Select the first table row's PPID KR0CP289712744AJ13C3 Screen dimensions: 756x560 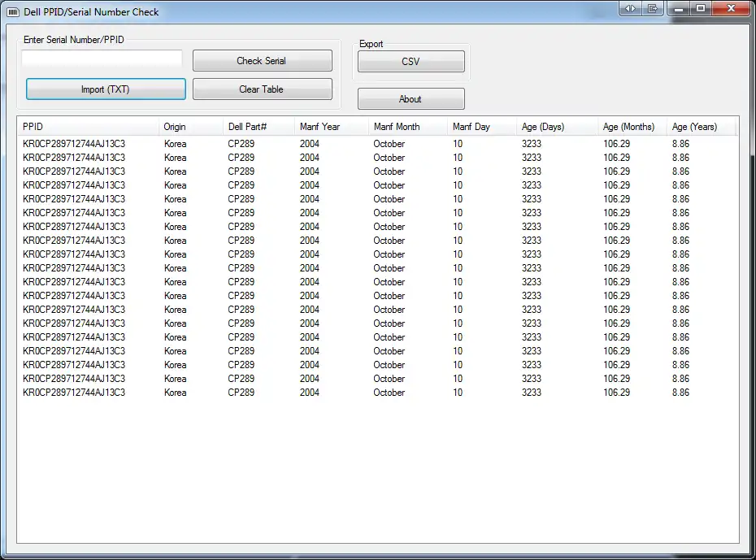[x=74, y=144]
